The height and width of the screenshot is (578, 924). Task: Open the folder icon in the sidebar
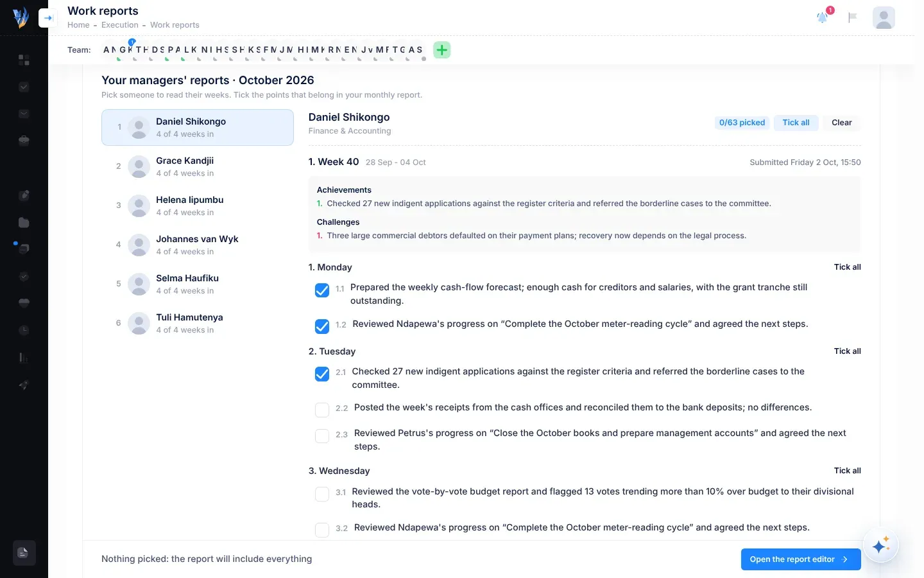[24, 222]
